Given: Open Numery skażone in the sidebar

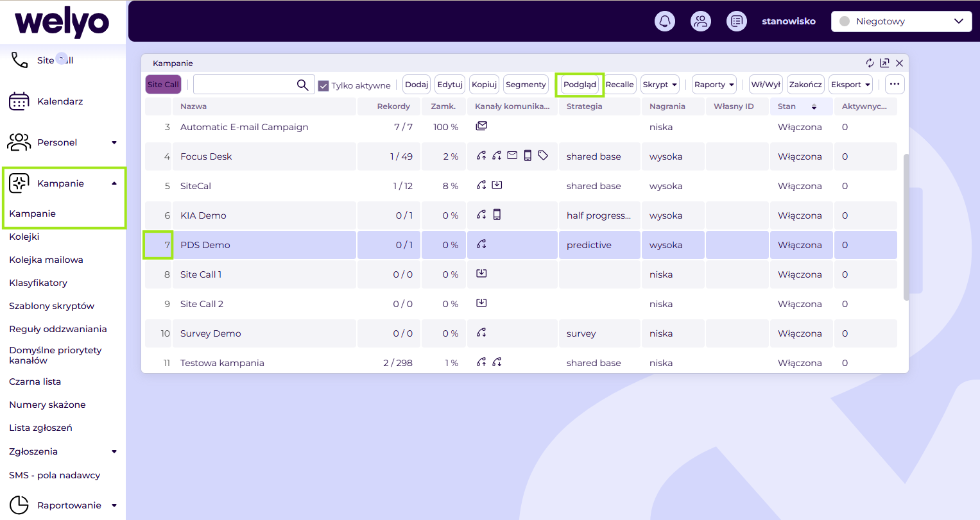Looking at the screenshot, I should [47, 405].
